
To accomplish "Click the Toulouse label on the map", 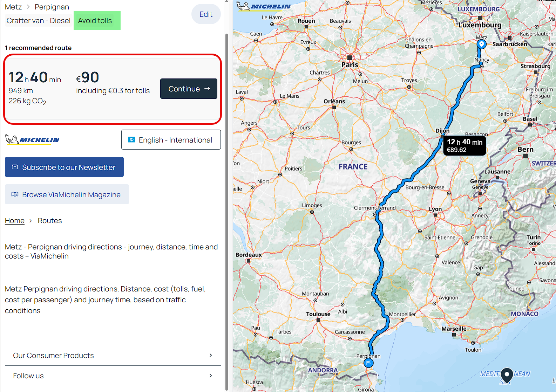I will click(318, 314).
